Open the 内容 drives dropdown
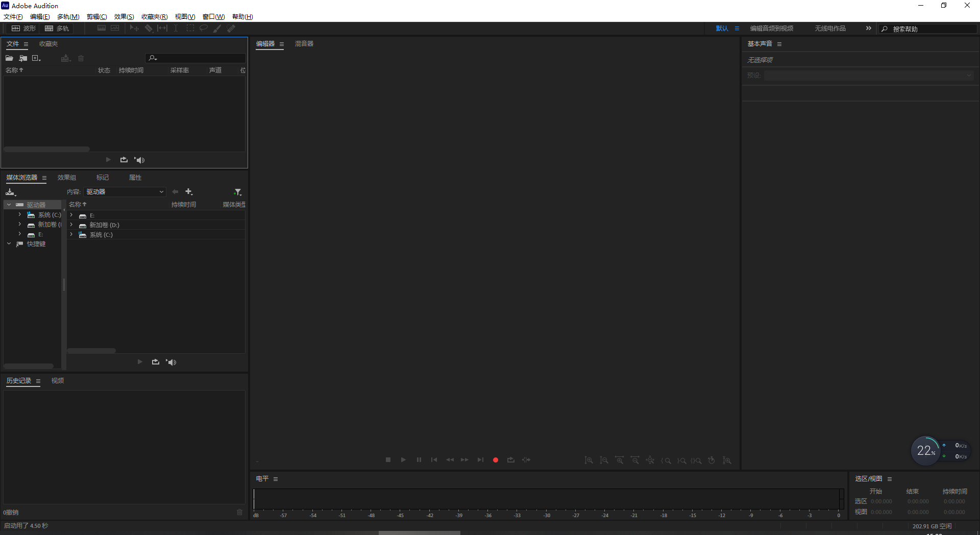 pyautogui.click(x=125, y=192)
